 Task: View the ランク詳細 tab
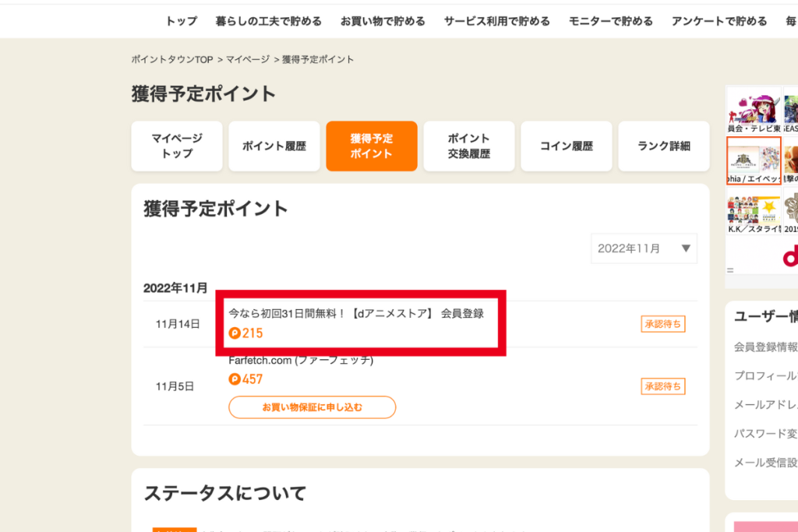tap(664, 146)
